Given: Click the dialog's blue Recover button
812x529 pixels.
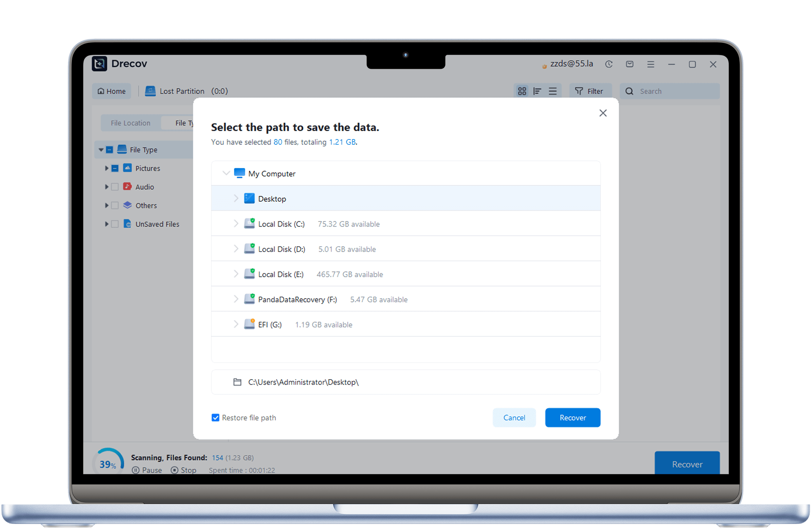Looking at the screenshot, I should [x=572, y=418].
